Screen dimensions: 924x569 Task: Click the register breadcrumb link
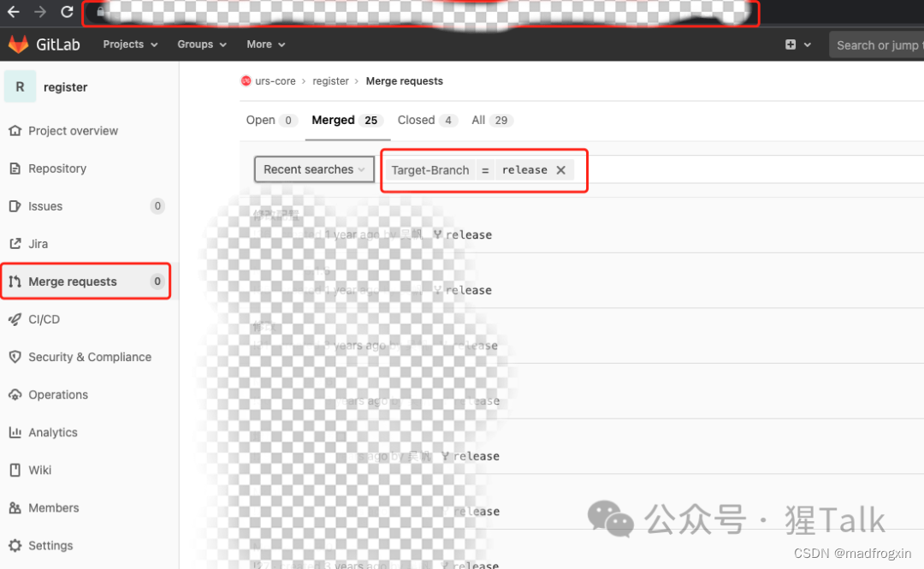coord(330,80)
